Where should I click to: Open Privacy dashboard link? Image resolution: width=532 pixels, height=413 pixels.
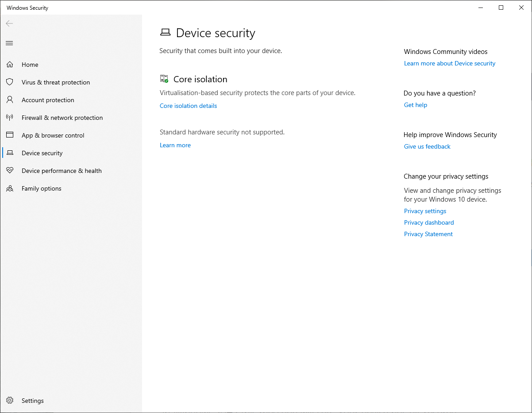429,222
